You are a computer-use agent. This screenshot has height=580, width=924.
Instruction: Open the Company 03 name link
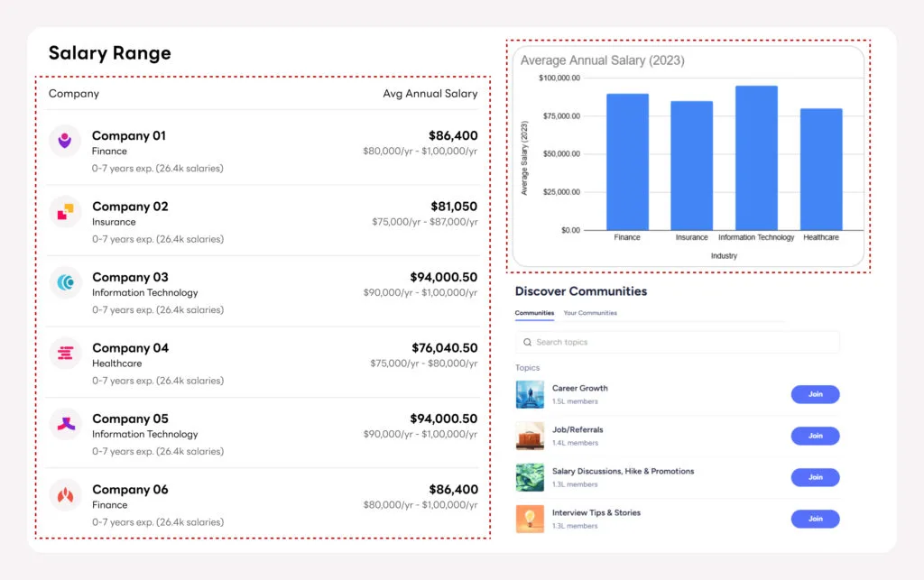pyautogui.click(x=130, y=277)
